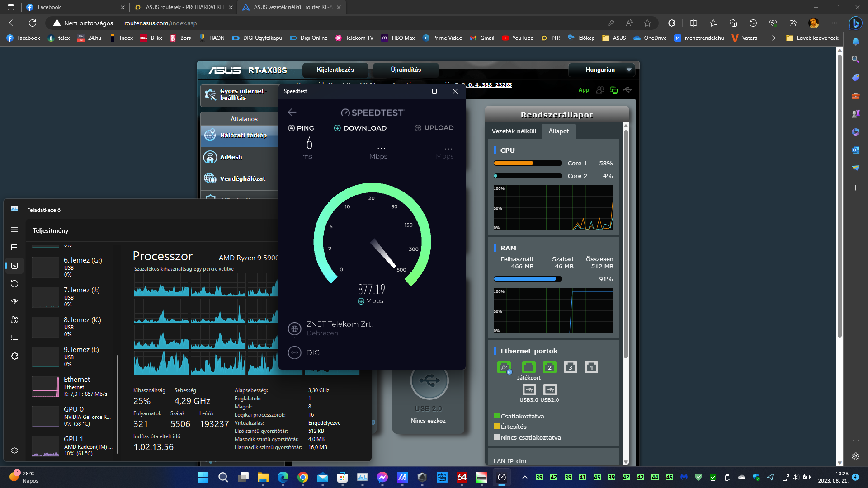Open Edge split screen icon
This screenshot has height=488, width=868.
click(x=693, y=23)
